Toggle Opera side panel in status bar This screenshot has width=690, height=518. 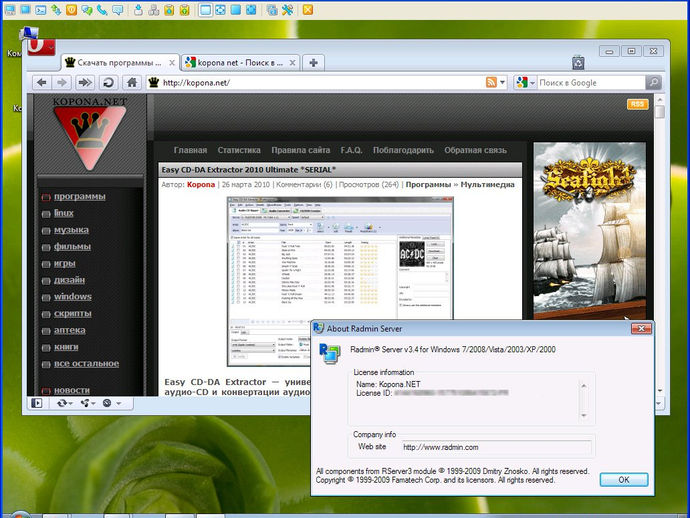(37, 403)
